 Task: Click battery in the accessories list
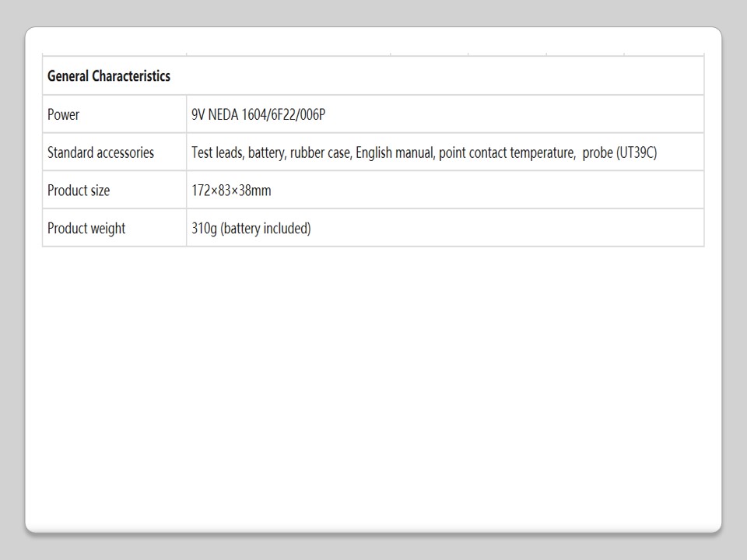pos(265,152)
